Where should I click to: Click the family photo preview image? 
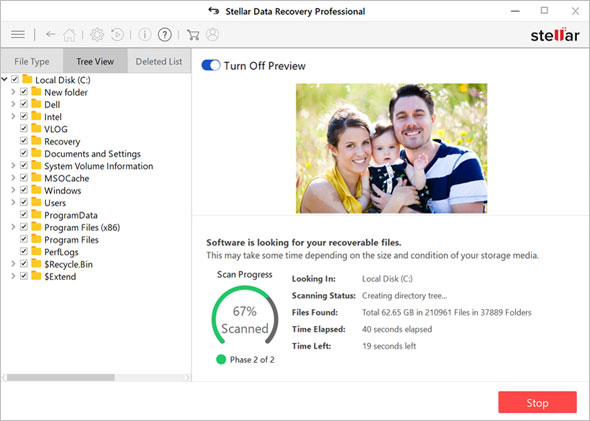pos(391,148)
